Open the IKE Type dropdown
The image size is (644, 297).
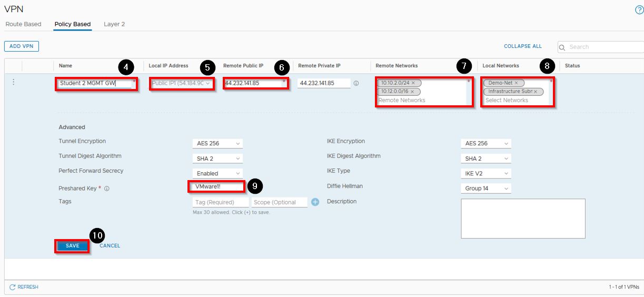(486, 173)
